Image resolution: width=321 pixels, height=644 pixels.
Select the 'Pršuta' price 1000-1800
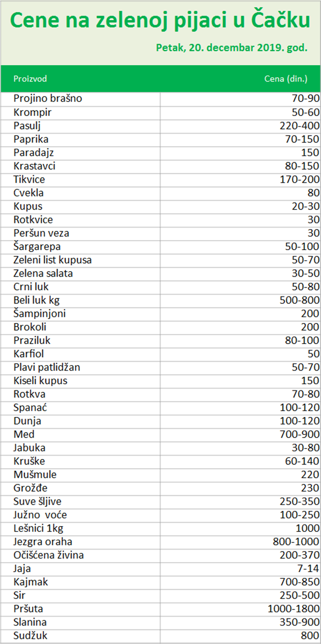294,609
